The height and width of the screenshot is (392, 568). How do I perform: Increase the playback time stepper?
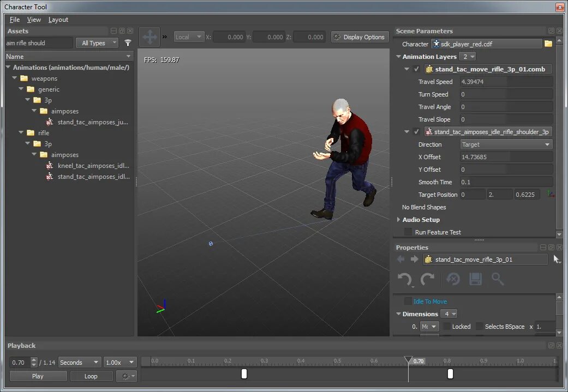[34, 360]
